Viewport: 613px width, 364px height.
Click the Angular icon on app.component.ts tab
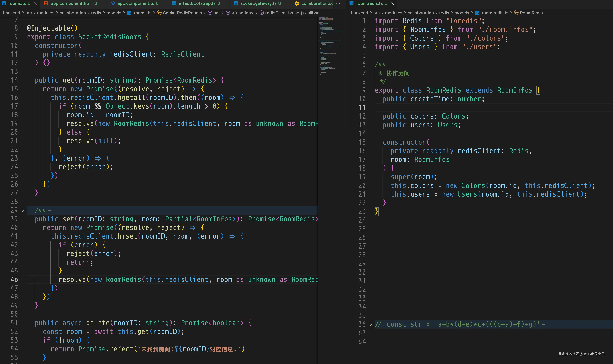click(x=113, y=3)
